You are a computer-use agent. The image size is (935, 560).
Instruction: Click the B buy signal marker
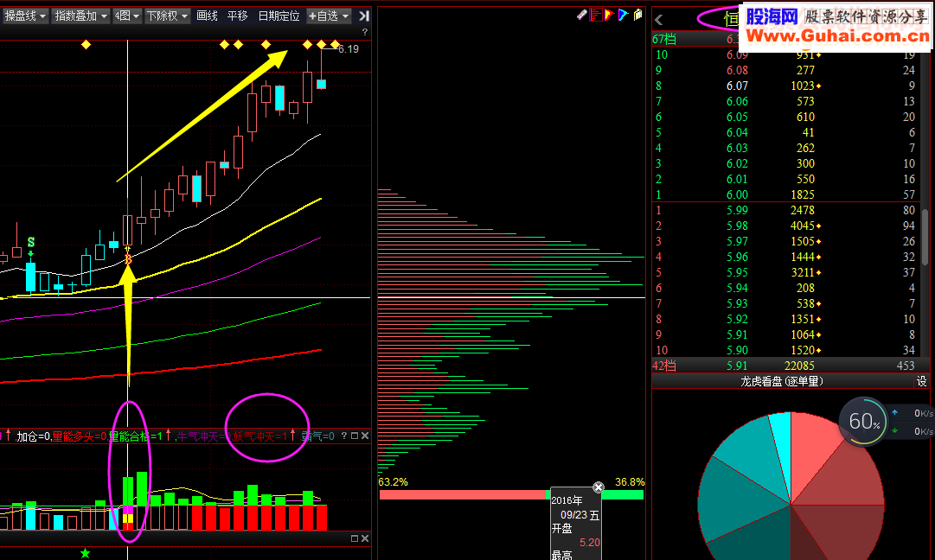coord(128,259)
